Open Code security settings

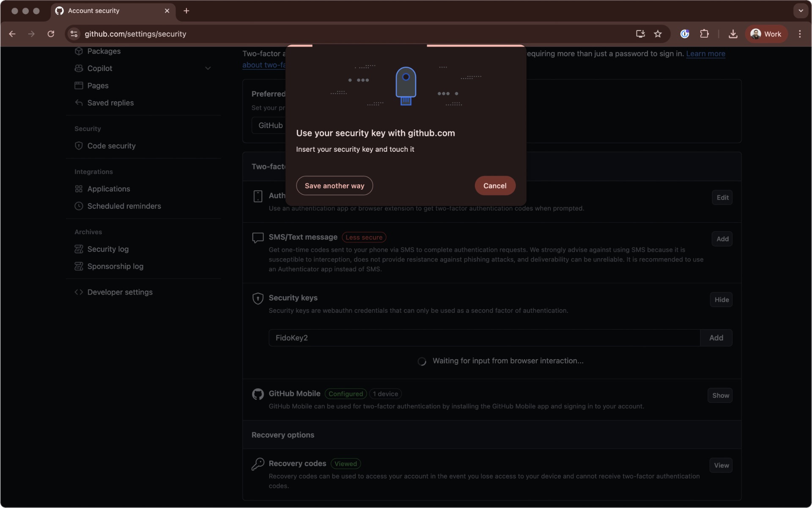[111, 146]
